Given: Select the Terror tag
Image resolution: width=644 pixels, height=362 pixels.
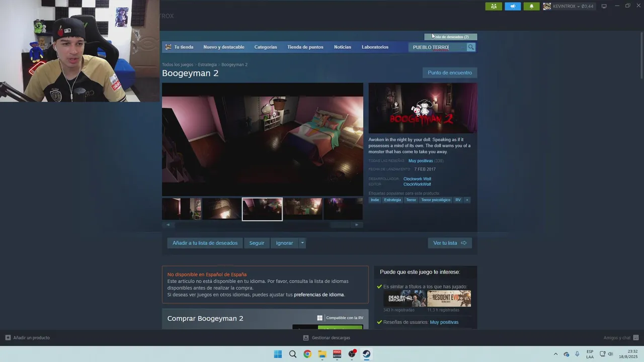Looking at the screenshot, I should pos(411,200).
